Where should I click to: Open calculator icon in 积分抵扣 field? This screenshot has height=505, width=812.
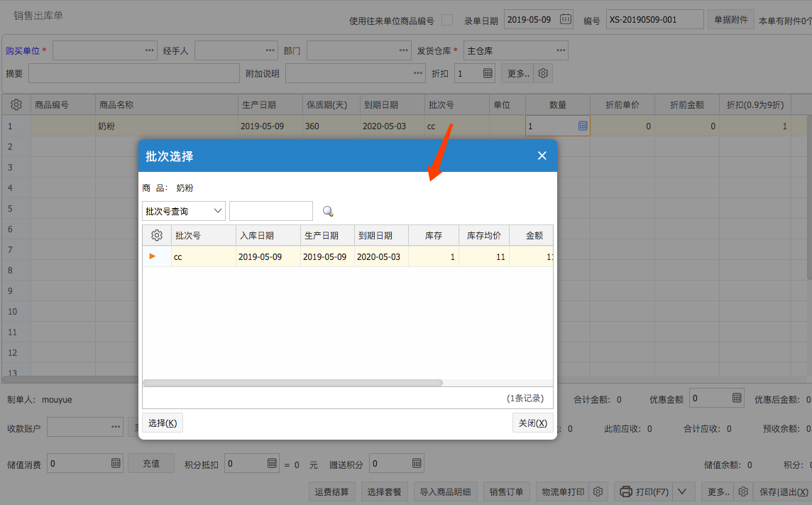272,463
